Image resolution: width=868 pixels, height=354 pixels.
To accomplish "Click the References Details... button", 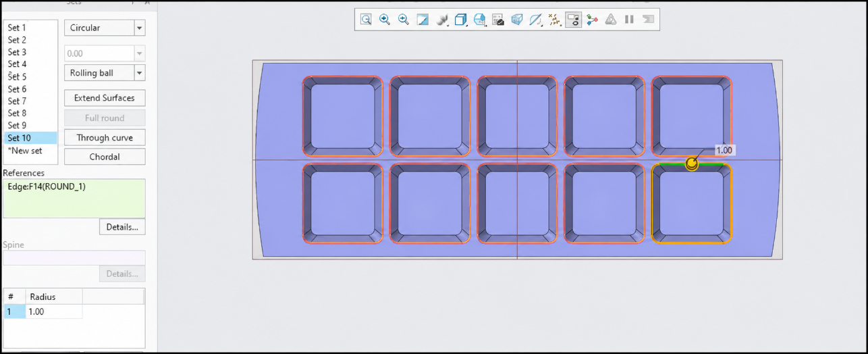I will tap(122, 227).
